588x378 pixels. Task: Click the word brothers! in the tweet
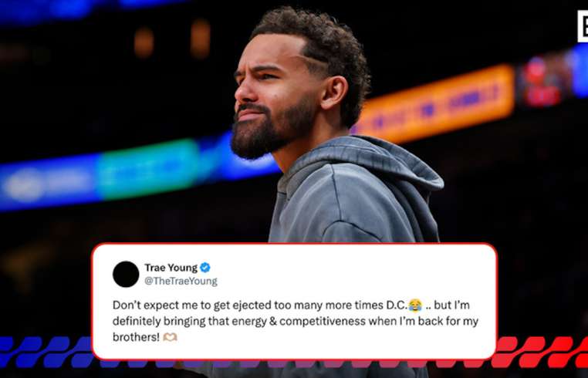click(136, 337)
